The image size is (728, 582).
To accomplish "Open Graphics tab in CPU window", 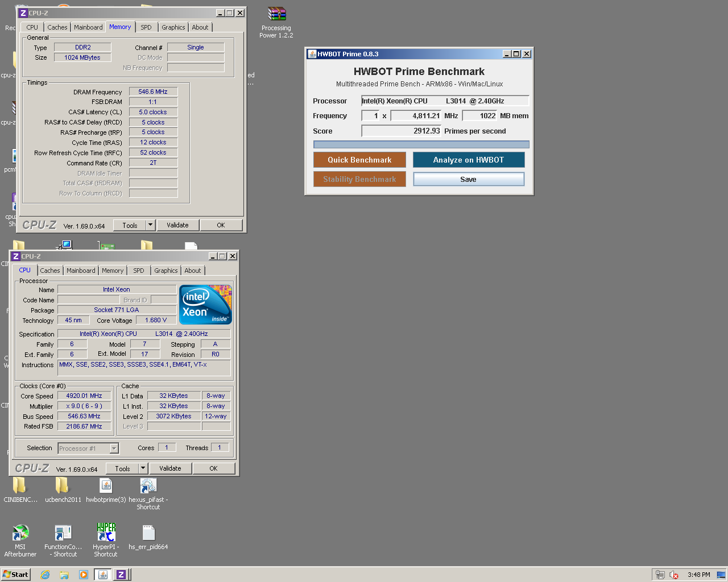I will [x=166, y=271].
